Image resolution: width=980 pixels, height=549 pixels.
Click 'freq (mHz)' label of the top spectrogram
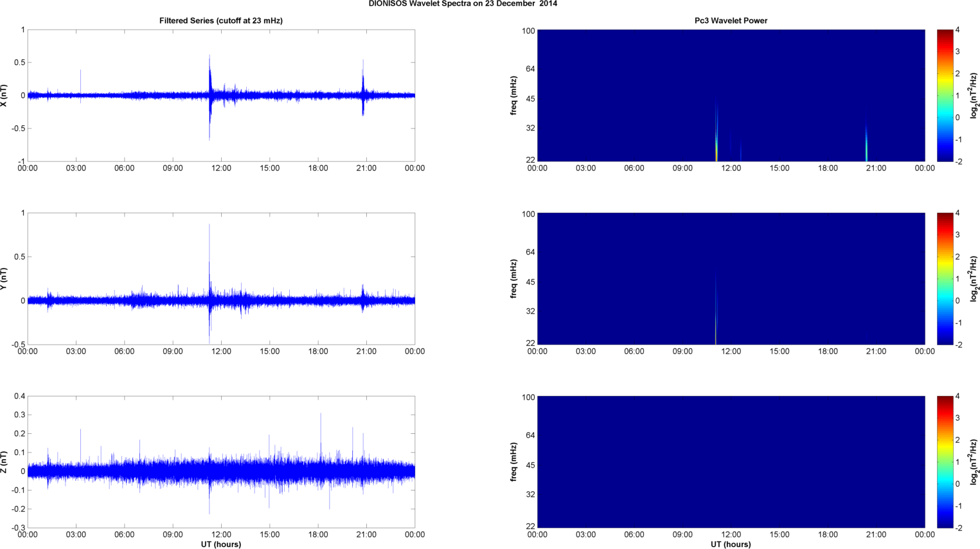(x=514, y=95)
